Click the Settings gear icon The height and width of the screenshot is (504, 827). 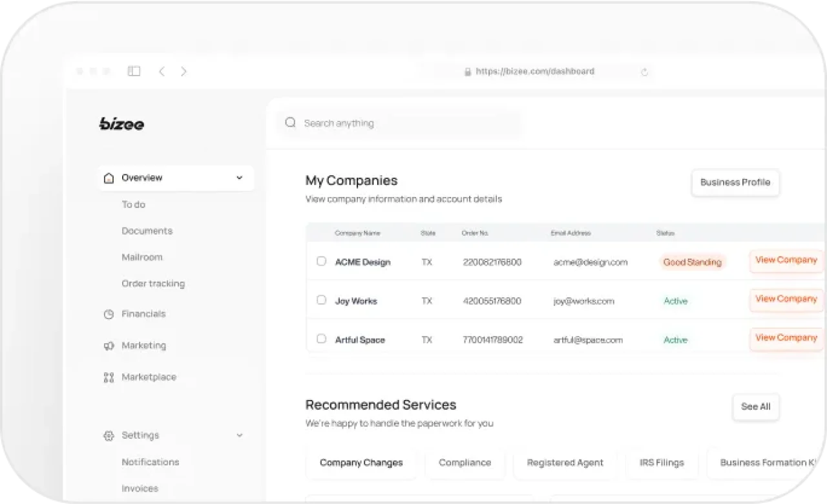pos(108,436)
